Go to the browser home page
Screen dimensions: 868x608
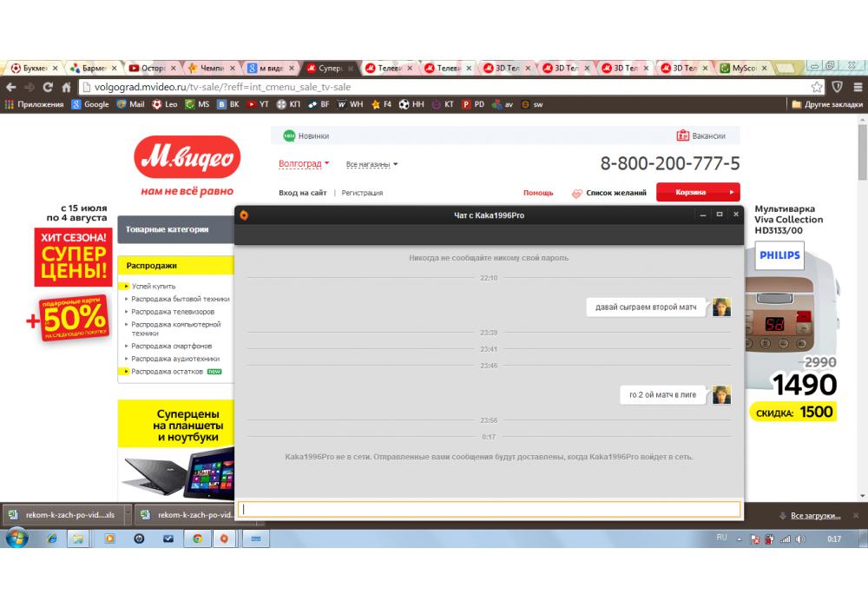pyautogui.click(x=66, y=87)
